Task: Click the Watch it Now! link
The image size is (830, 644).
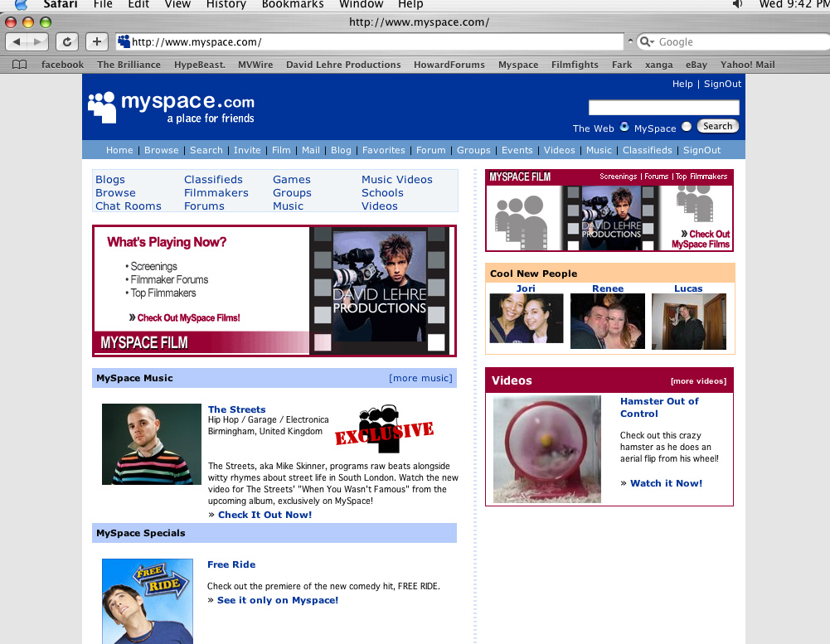Action: click(666, 482)
